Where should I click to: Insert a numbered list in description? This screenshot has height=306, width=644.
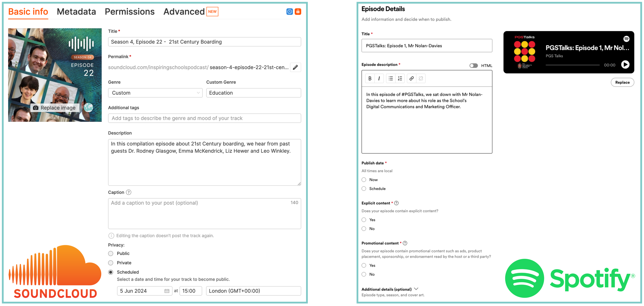pos(400,79)
